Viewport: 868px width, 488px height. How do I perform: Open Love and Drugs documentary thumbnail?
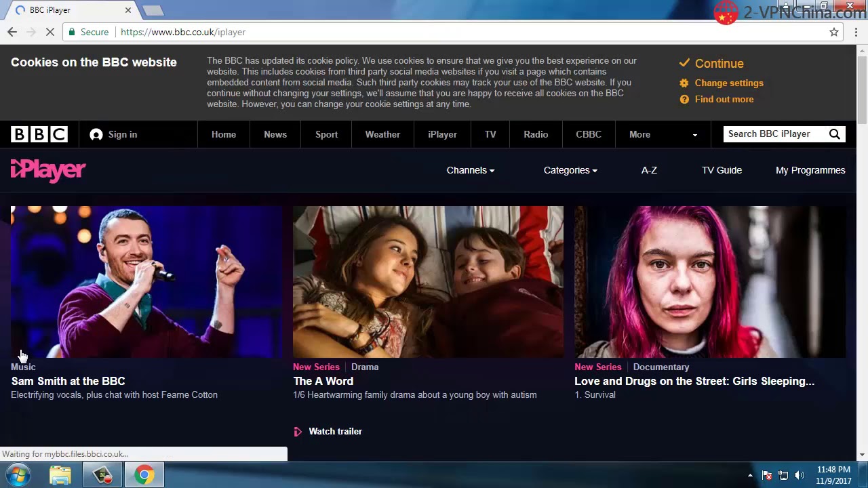coord(710,282)
